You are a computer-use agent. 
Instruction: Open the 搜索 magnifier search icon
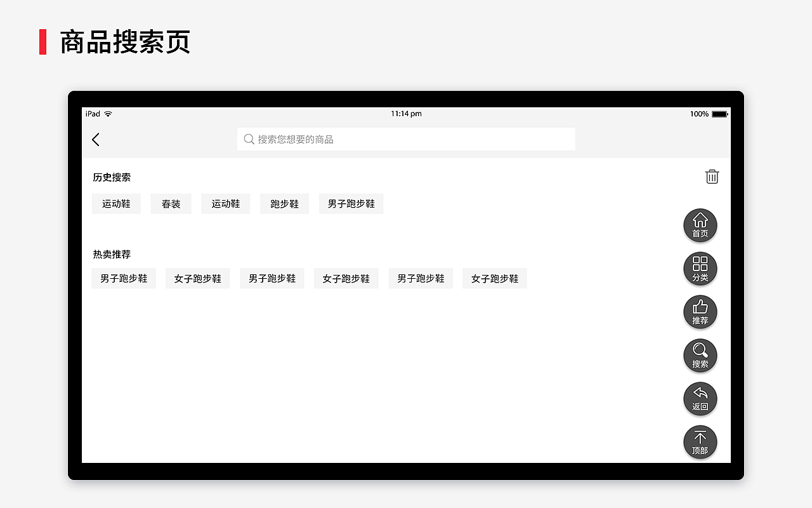700,355
